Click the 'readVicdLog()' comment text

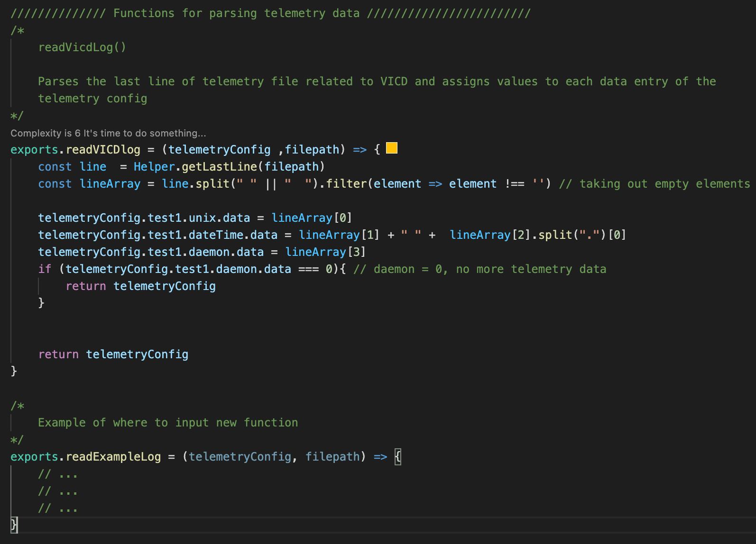82,47
